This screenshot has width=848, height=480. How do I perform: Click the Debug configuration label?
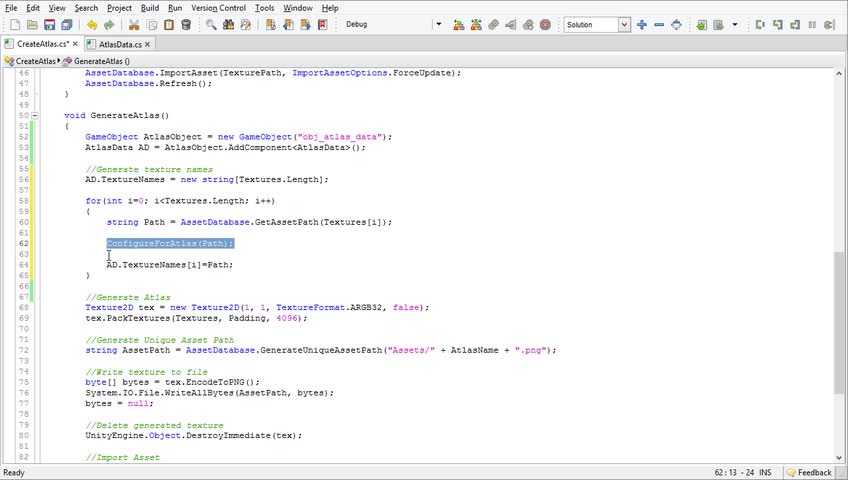[356, 24]
